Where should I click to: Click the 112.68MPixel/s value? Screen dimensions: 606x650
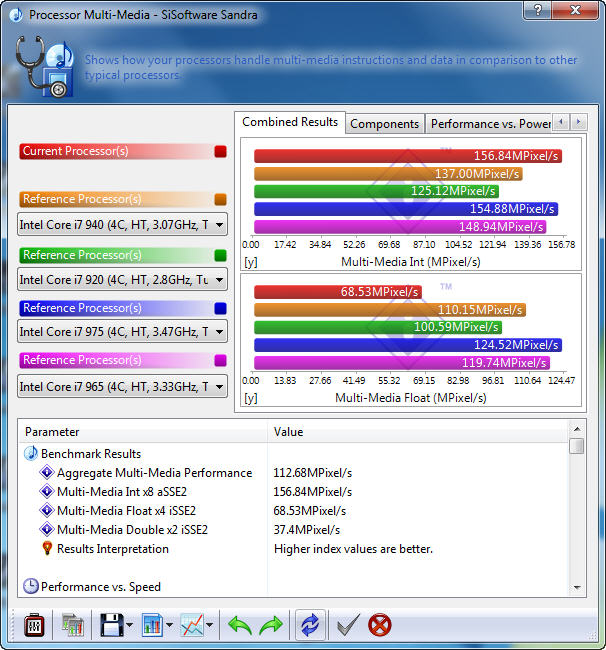[x=313, y=473]
